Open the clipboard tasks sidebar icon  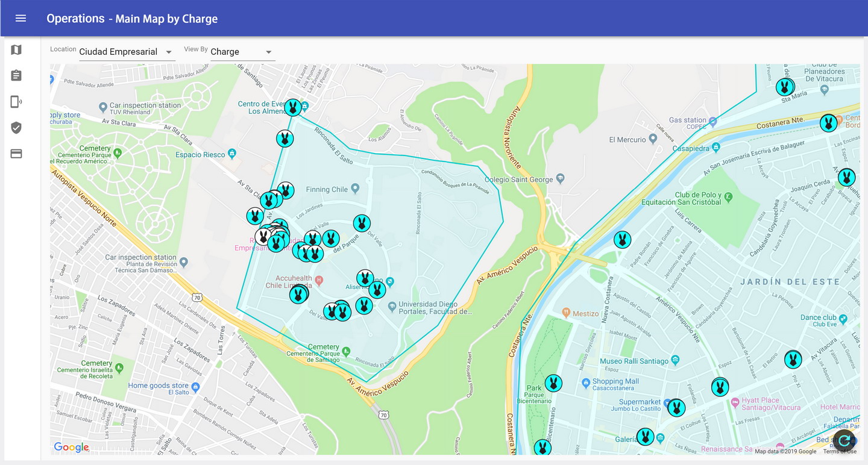[x=16, y=76]
